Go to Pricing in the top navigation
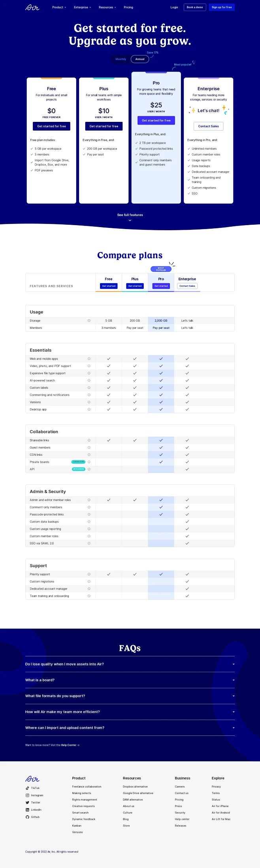 tap(128, 7)
